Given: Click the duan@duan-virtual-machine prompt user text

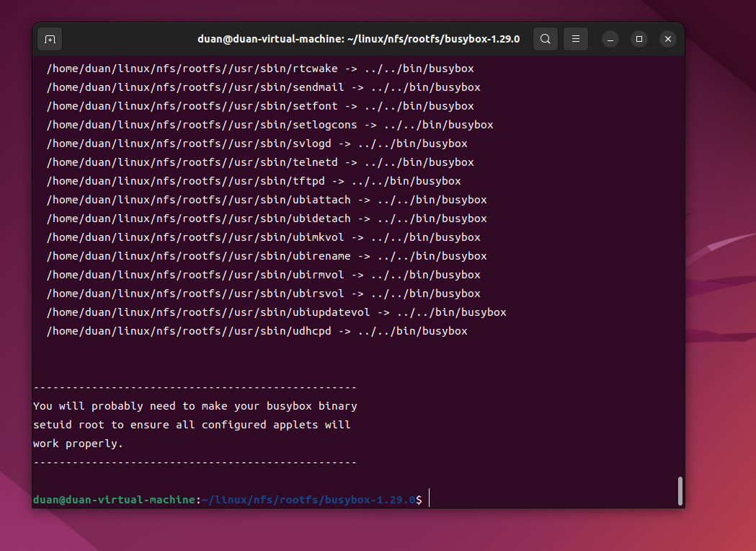Looking at the screenshot, I should pos(114,500).
